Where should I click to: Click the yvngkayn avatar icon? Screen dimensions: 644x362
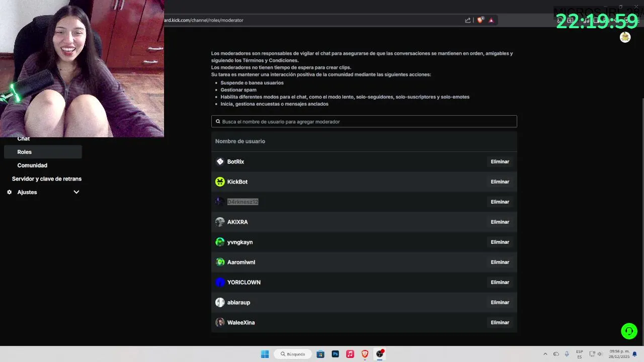tap(220, 242)
